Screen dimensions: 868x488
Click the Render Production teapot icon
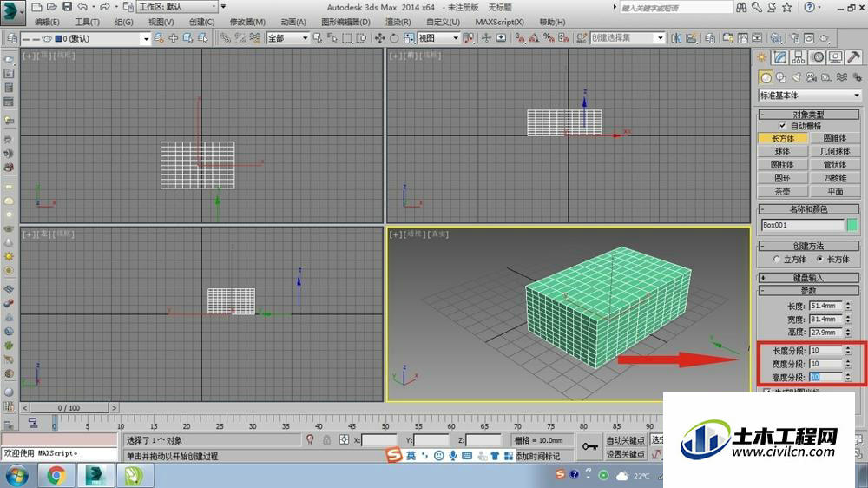824,38
